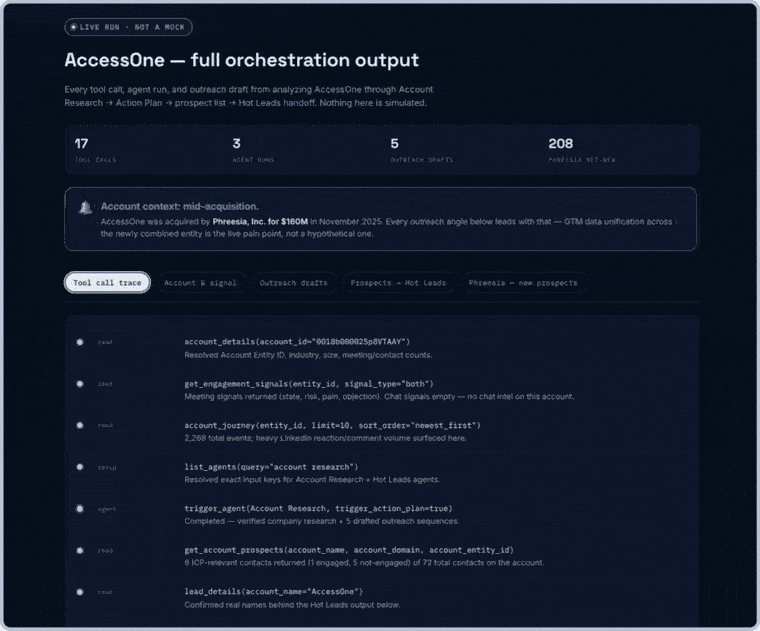Open the Phreesia – new prospects tab

[523, 283]
